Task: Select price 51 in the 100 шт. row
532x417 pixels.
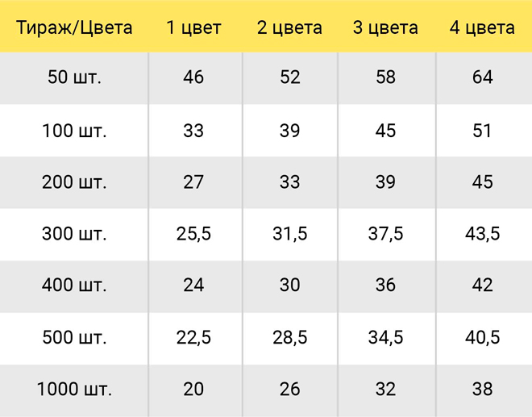Action: (482, 131)
